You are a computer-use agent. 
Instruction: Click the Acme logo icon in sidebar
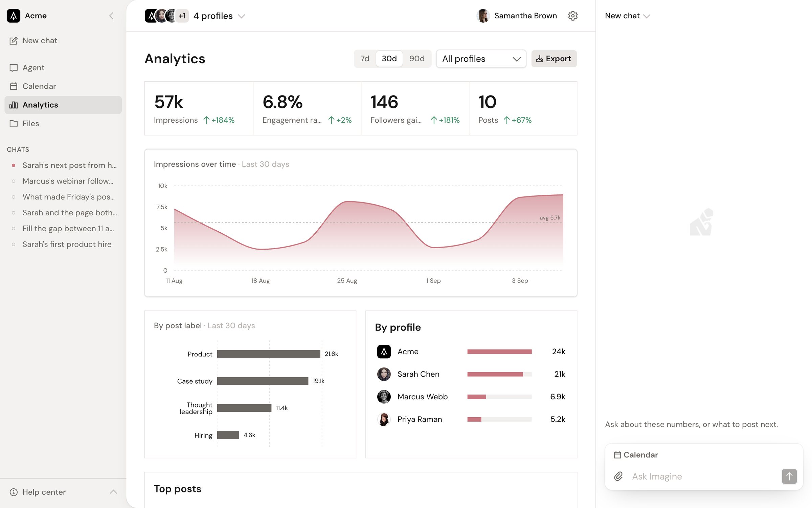pyautogui.click(x=14, y=16)
